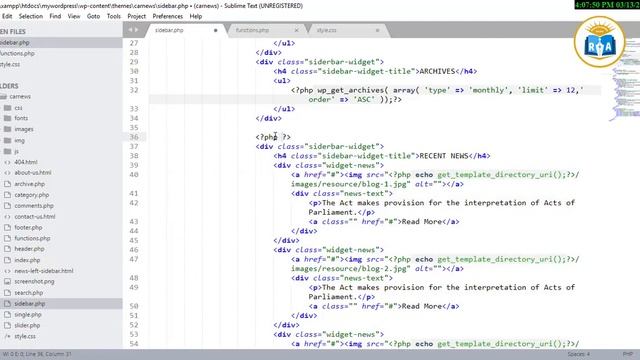
Task: Expand the js folder
Action: pyautogui.click(x=7, y=151)
